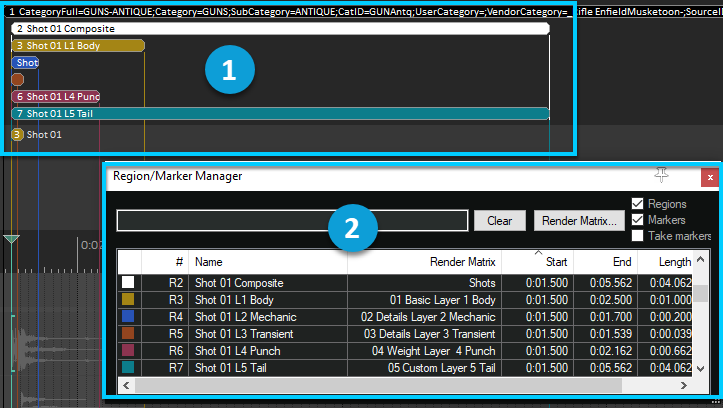
Task: Select the small brown region 5 marker
Action: click(17, 79)
